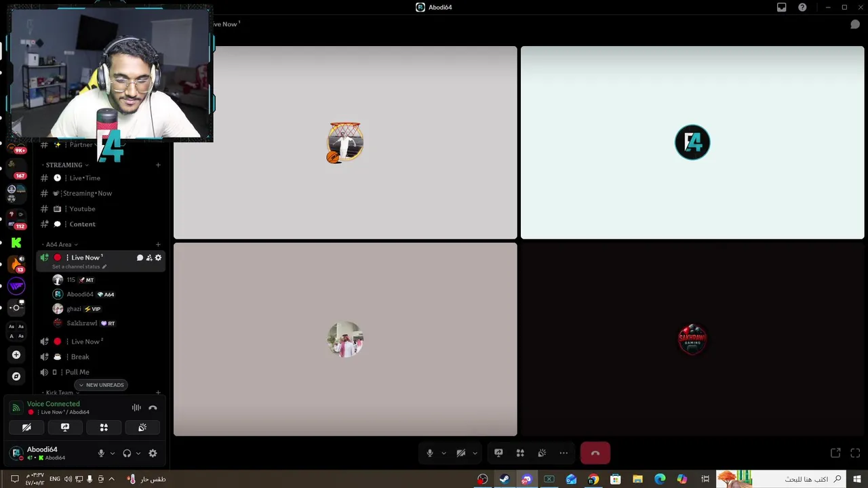Join the Live Now ² voice channel
868x488 pixels.
click(x=100, y=341)
